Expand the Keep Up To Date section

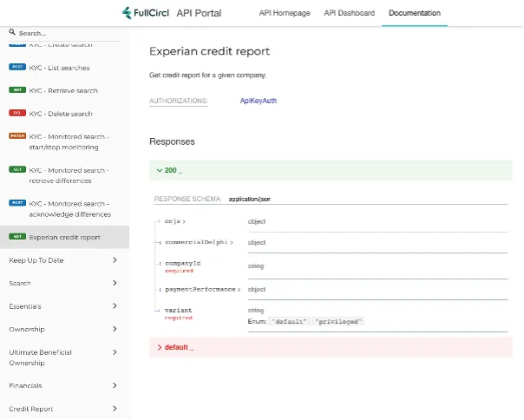tap(64, 260)
